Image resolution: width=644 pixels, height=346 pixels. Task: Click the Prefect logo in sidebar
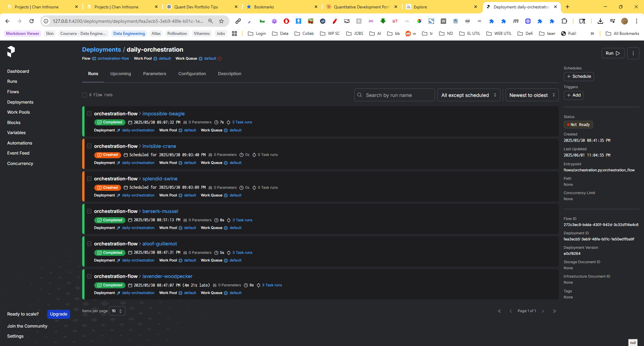(11, 51)
